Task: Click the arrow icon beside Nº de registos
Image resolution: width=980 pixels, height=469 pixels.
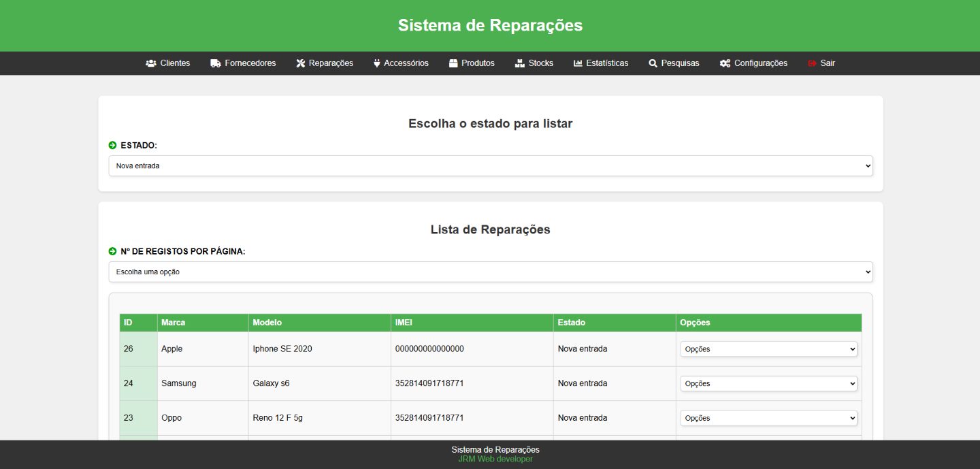Action: pos(112,251)
